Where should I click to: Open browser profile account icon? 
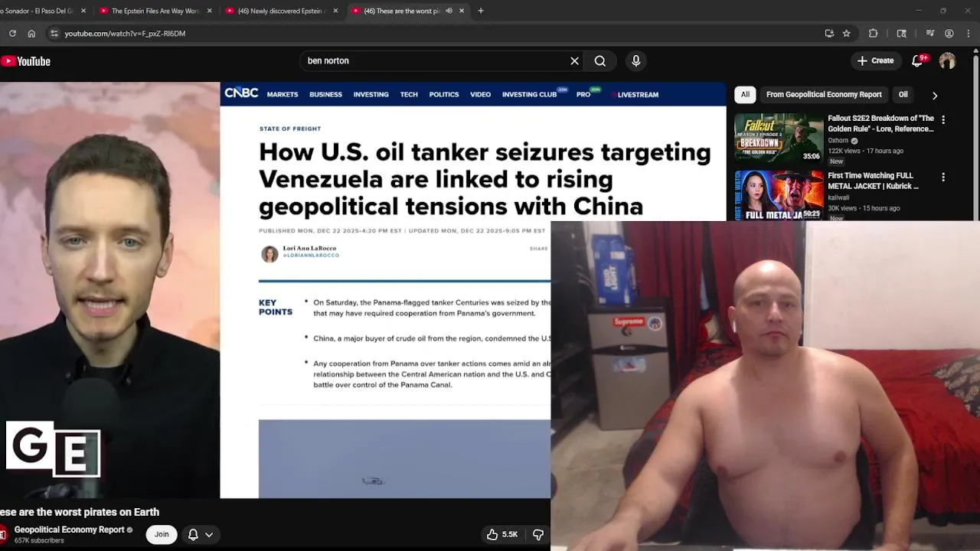pos(949,34)
